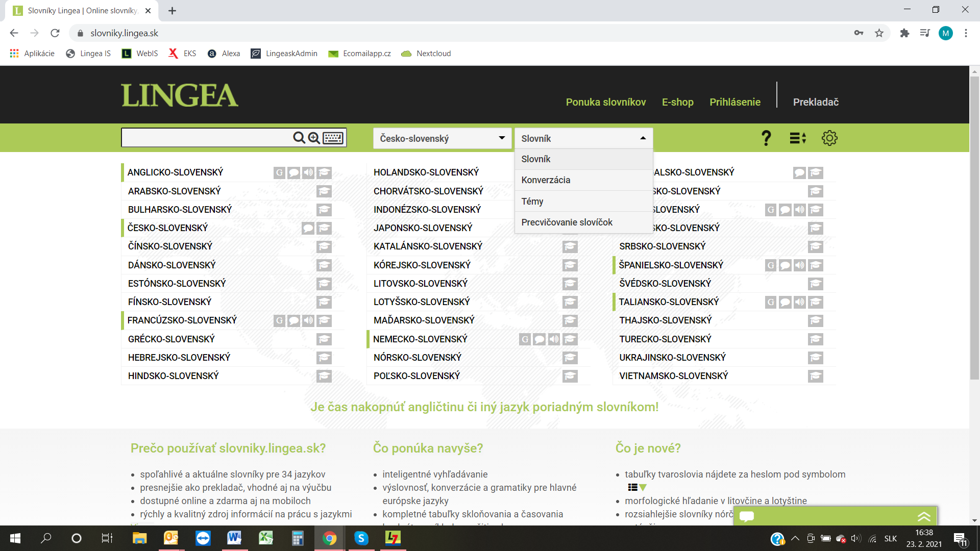980x551 pixels.
Task: Click the THAJSKO-SLOVENSKÝ dictionary entry
Action: (665, 320)
